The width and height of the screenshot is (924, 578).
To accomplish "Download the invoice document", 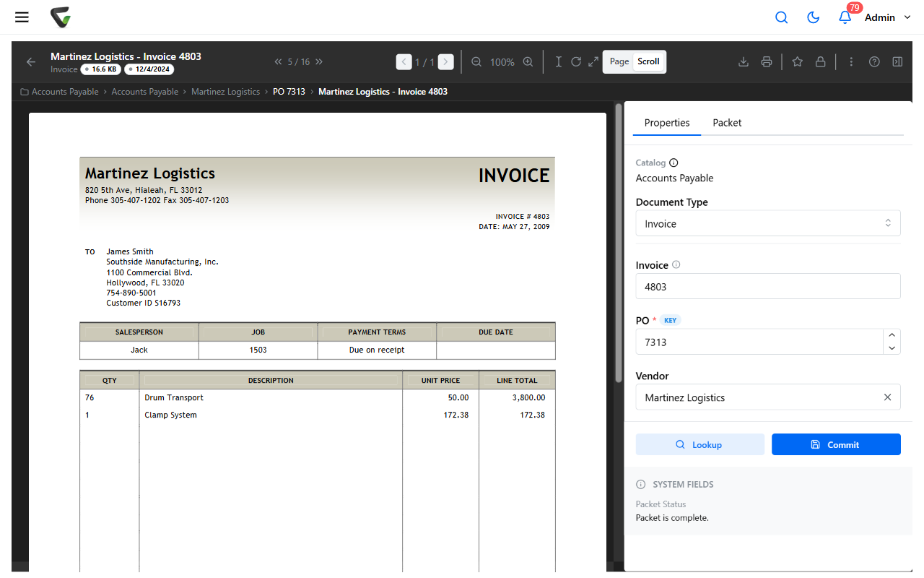I will (744, 62).
